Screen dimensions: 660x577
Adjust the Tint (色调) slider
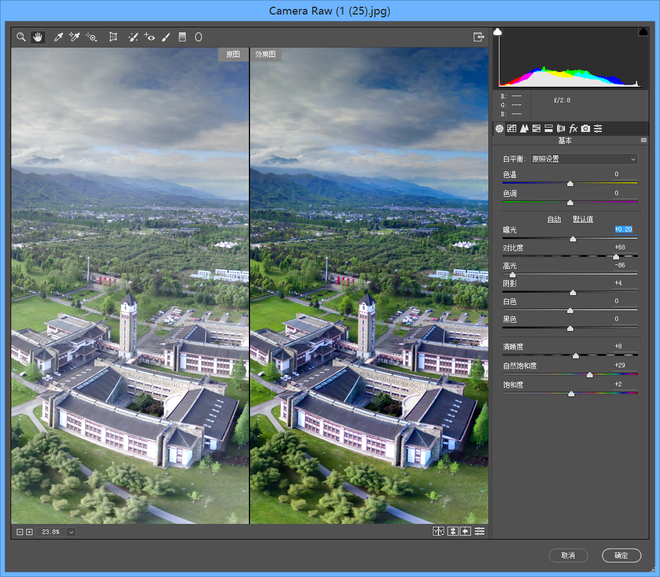570,202
